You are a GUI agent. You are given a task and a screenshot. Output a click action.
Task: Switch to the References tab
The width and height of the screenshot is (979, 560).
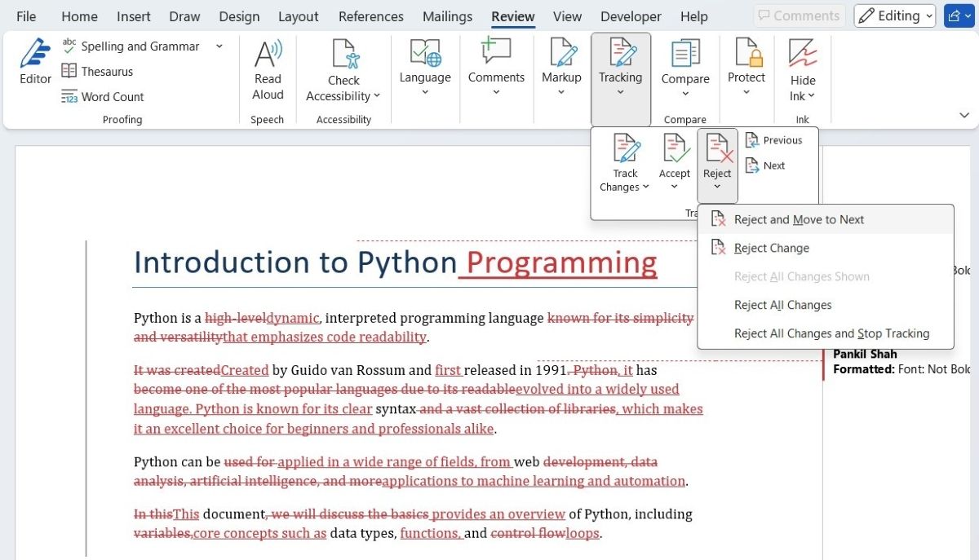(371, 16)
